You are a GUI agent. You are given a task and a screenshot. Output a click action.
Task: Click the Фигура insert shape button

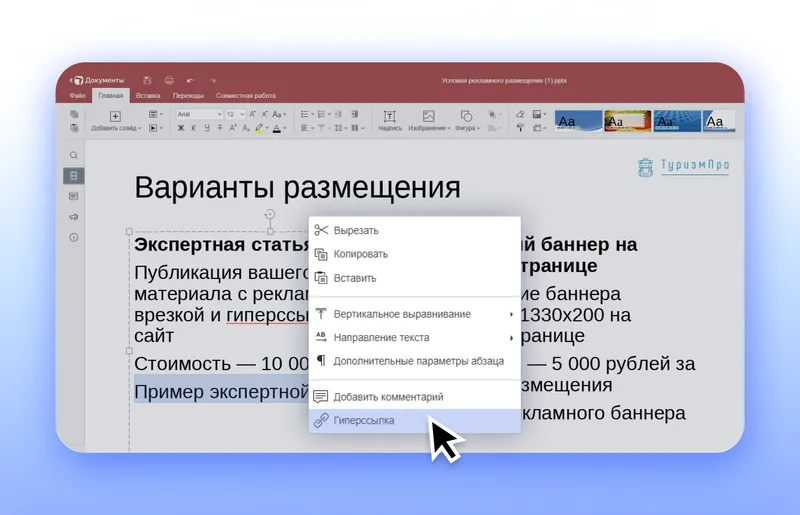click(467, 121)
